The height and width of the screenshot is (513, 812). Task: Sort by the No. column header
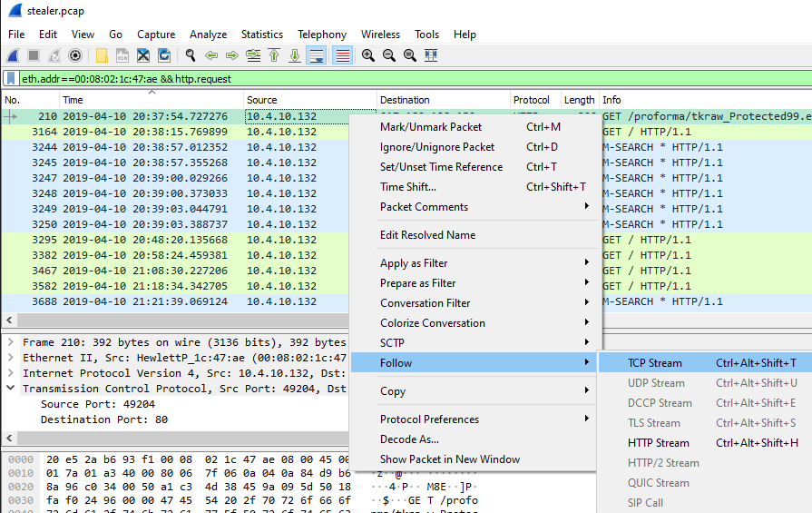(x=31, y=100)
